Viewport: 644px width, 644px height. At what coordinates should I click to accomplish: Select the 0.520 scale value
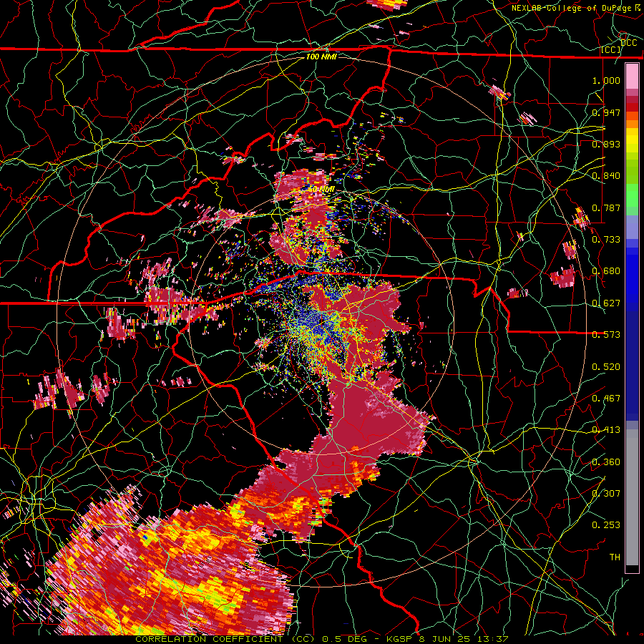[606, 367]
